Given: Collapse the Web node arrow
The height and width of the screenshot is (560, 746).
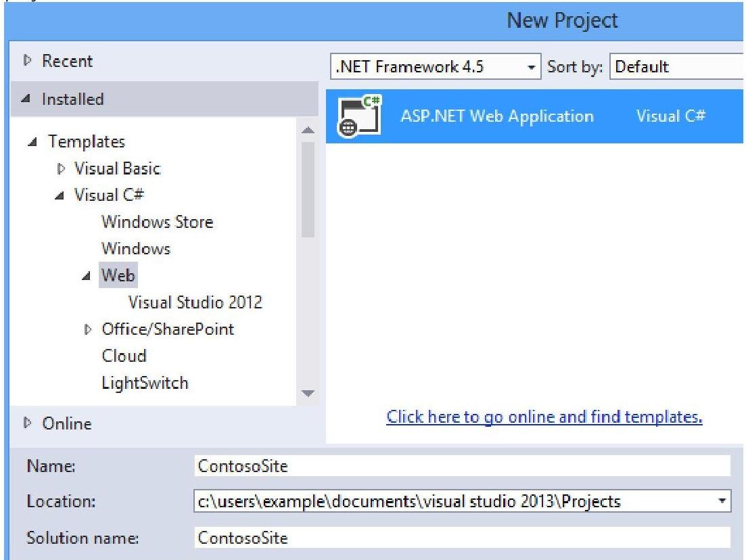Looking at the screenshot, I should point(87,276).
